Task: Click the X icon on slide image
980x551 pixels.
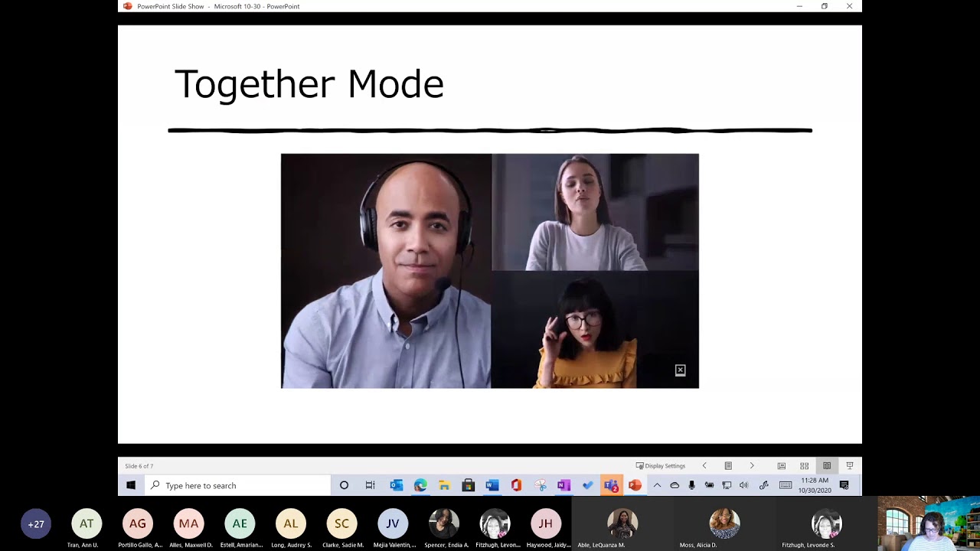Action: (680, 370)
